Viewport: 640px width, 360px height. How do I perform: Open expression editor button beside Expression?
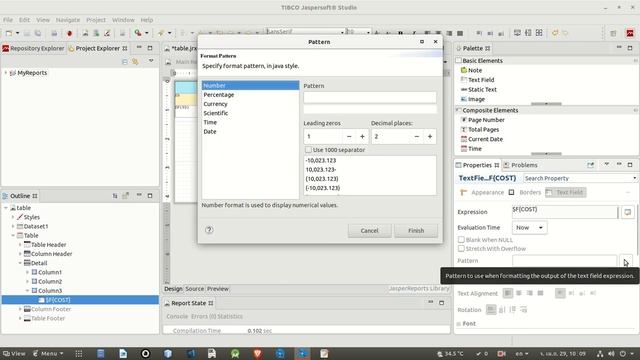[x=627, y=212]
